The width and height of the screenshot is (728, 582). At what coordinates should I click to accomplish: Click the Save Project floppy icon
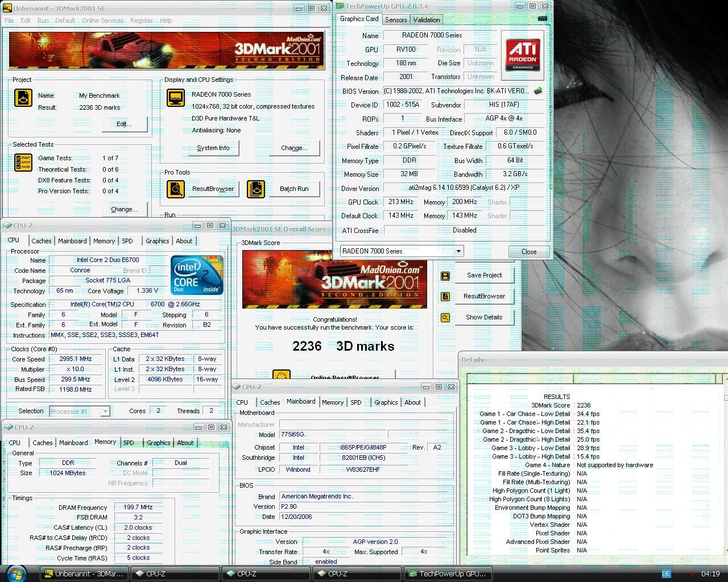click(x=445, y=276)
